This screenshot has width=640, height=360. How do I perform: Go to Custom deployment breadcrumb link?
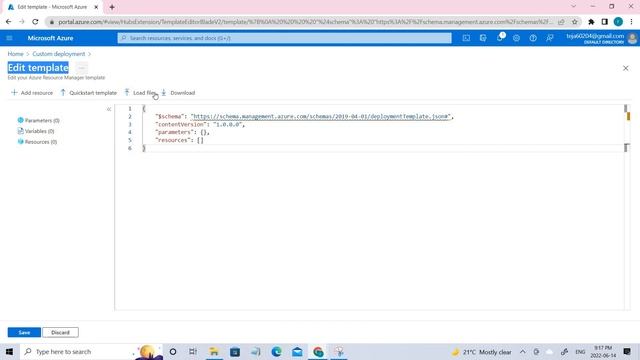(x=59, y=54)
